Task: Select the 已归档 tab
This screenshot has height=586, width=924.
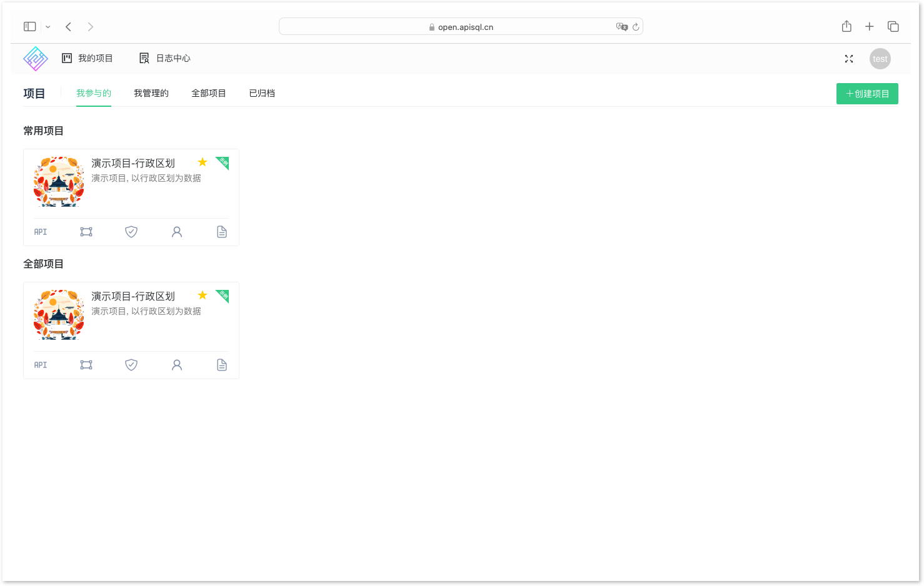Action: 262,94
